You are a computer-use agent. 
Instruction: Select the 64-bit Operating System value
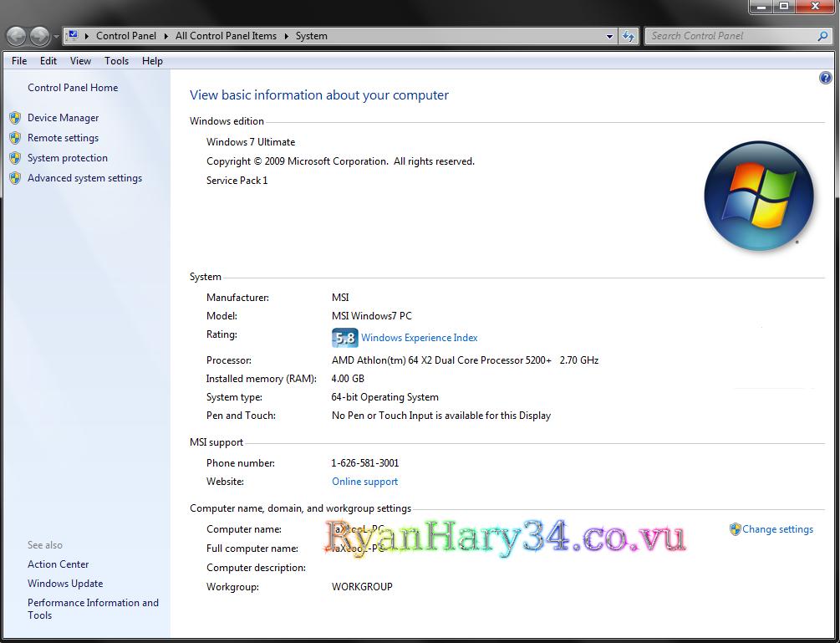click(384, 397)
